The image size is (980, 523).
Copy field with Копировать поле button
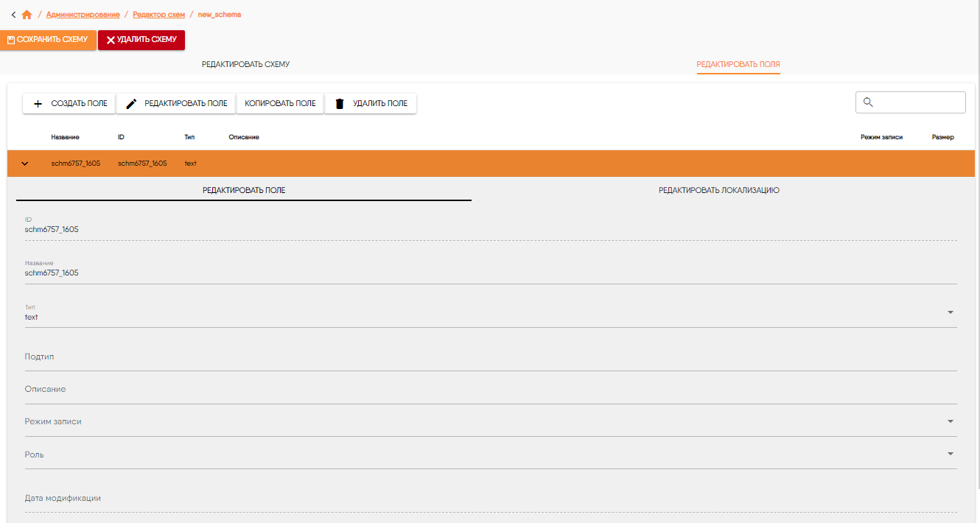point(280,104)
